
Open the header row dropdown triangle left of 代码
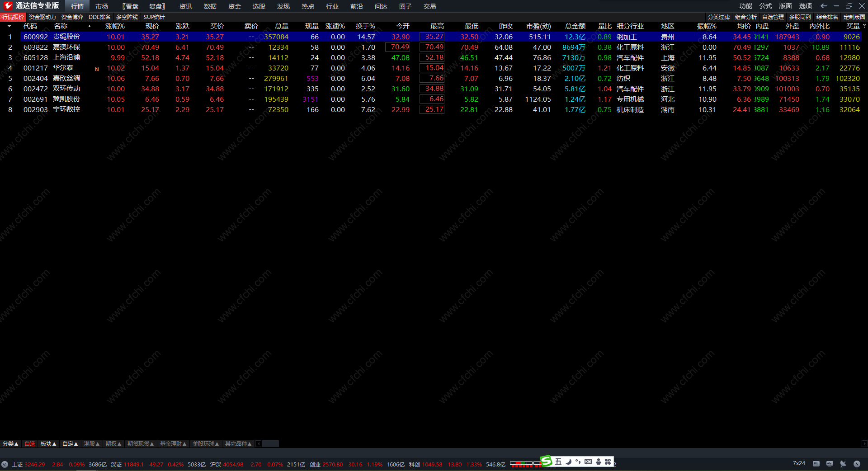(x=9, y=26)
